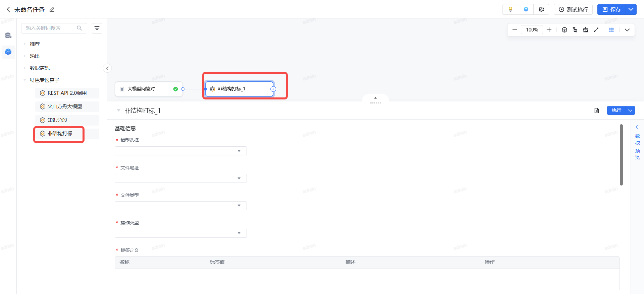Click the tree auto-layout icon
Image resolution: width=644 pixels, height=294 pixels.
click(575, 30)
